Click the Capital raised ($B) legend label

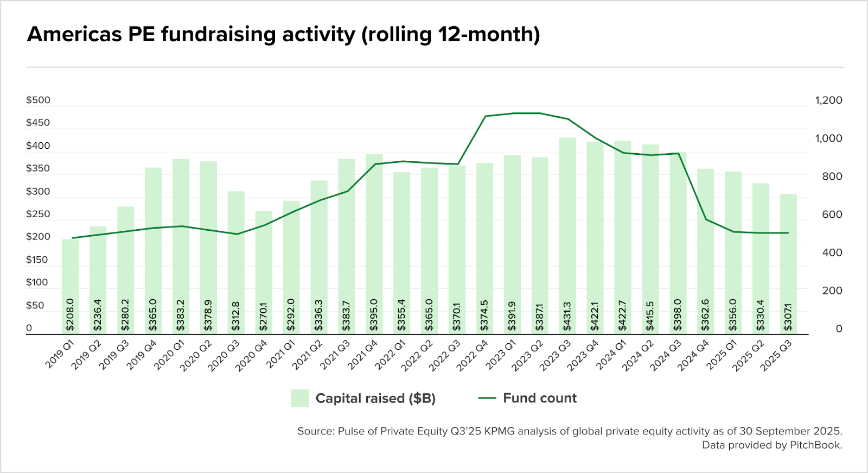click(x=375, y=398)
